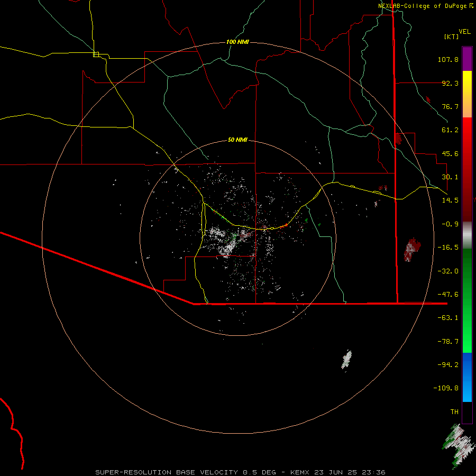Pick the green segment of the color bar
Image resolution: width=476 pixels, height=476 pixels.
(x=467, y=300)
